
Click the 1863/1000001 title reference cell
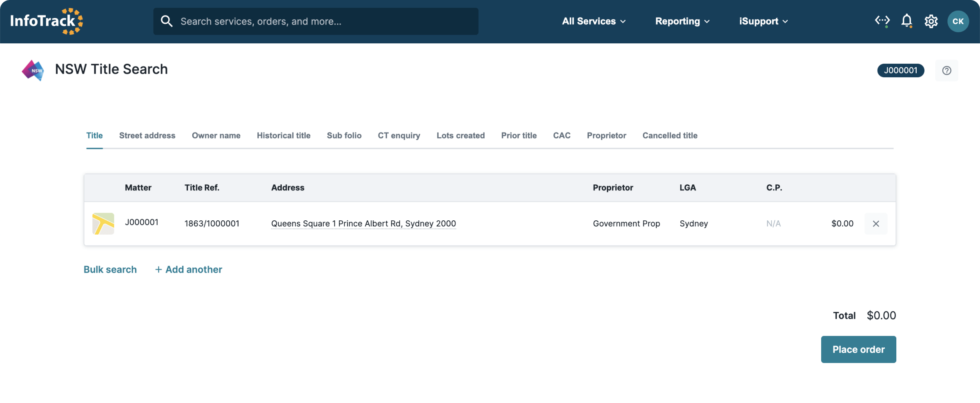pos(212,224)
